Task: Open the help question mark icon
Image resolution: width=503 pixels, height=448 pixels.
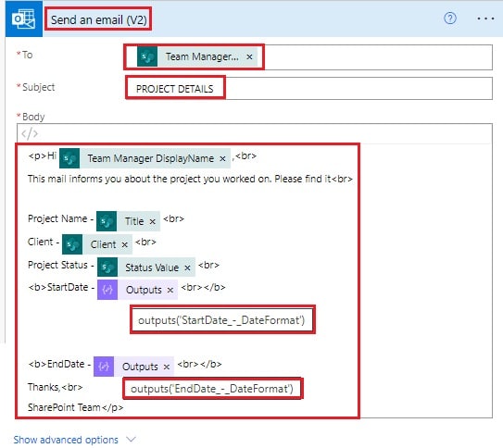Action: (450, 19)
